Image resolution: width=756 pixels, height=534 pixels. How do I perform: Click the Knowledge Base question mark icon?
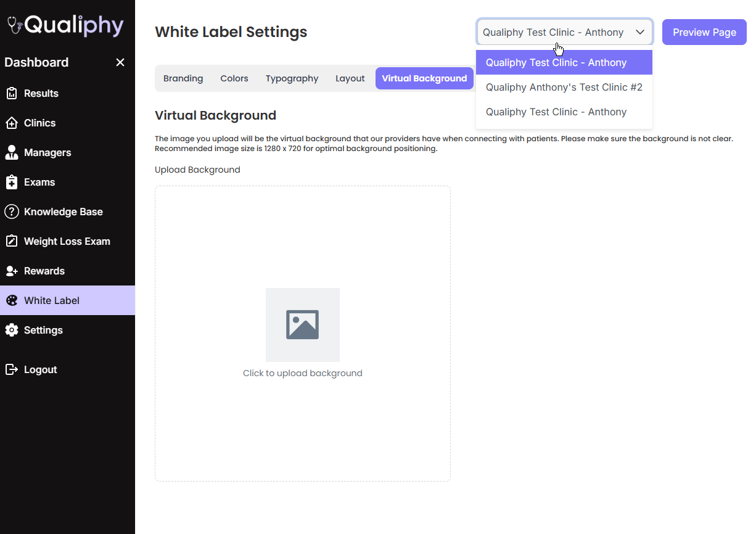coord(11,212)
